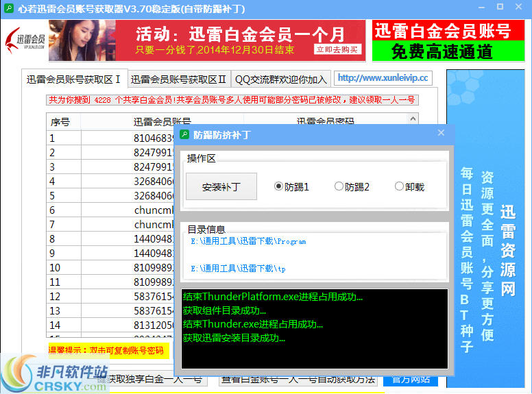Screen dimensions: 532x394
Task: Click the 安装补丁 install patch button
Action: [221, 186]
